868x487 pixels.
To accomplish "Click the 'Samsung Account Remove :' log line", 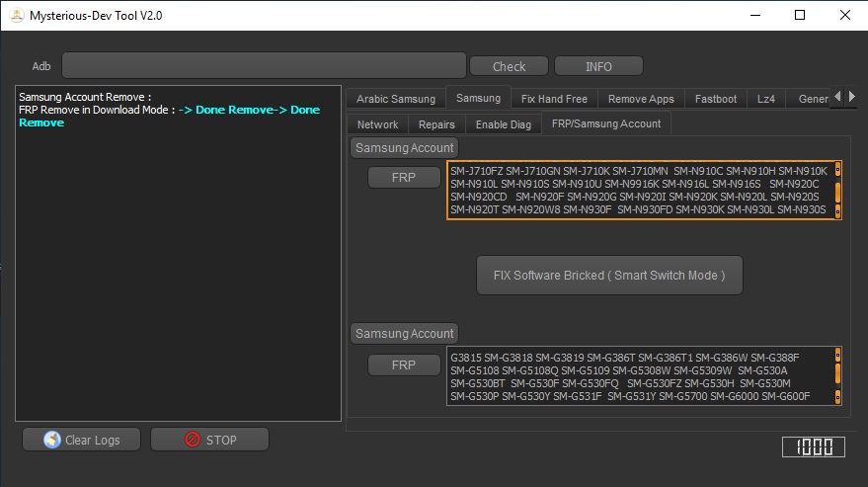I will pos(85,97).
